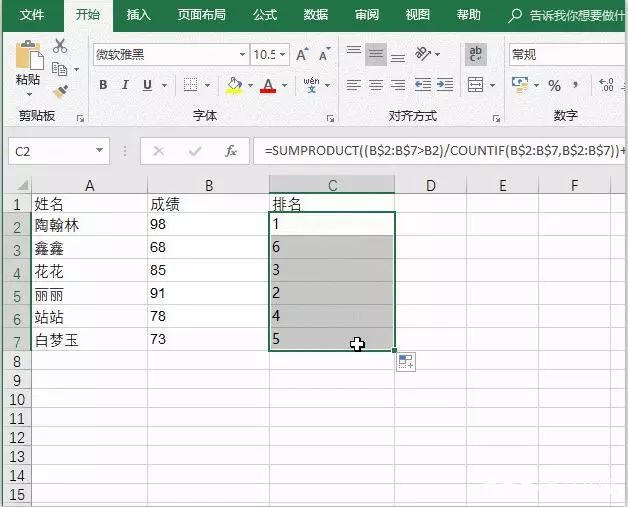
Task: Click Select All corner triangle
Action: (x=22, y=185)
